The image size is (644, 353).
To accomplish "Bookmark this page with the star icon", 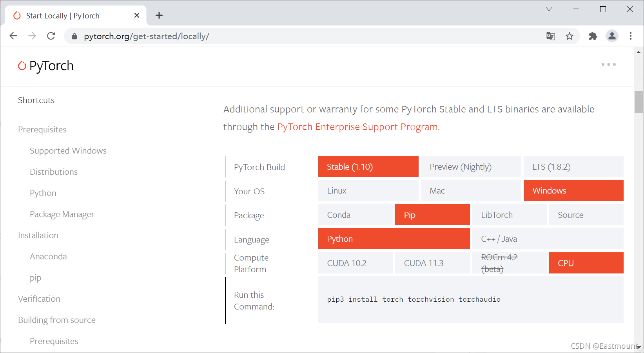I will pyautogui.click(x=570, y=36).
